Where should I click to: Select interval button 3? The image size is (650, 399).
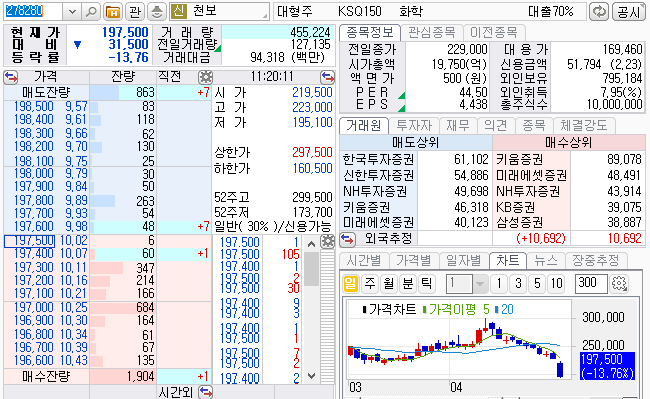pyautogui.click(x=518, y=283)
